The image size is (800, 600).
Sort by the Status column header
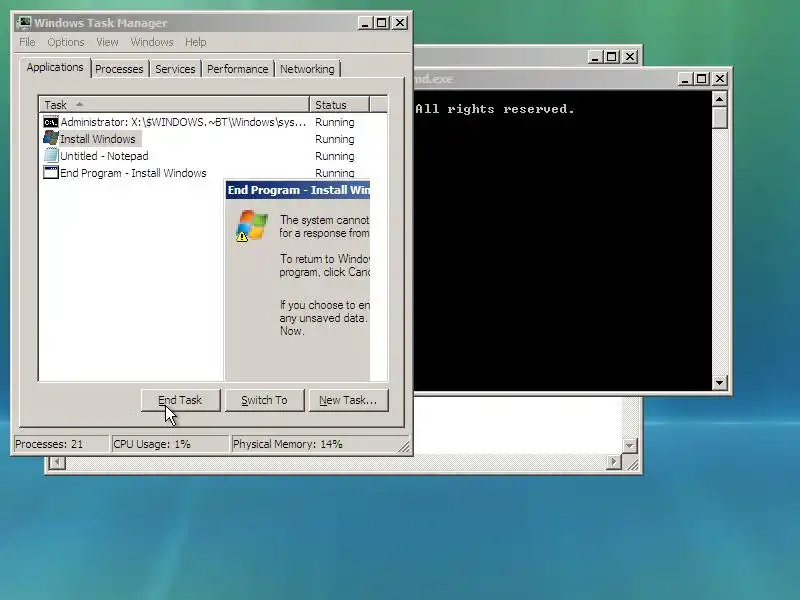(339, 105)
